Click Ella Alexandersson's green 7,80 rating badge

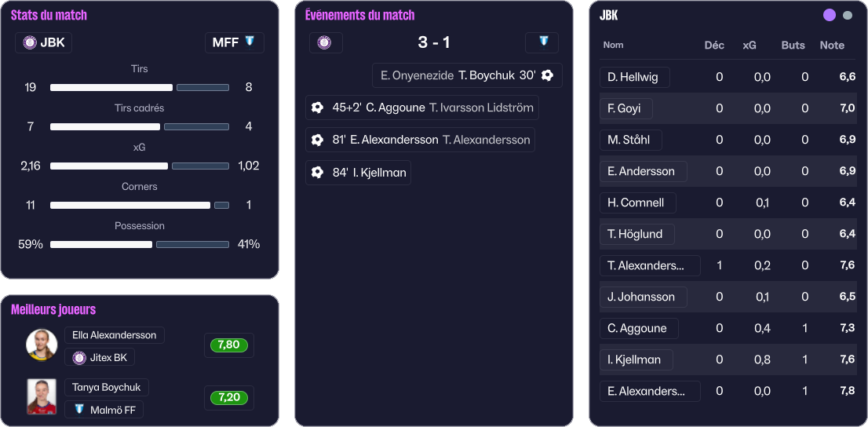click(228, 345)
